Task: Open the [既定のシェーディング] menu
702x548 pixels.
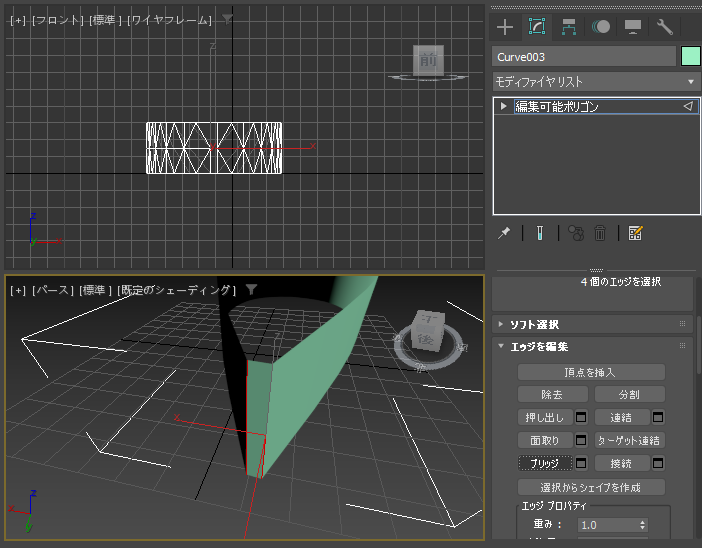Action: (x=176, y=290)
